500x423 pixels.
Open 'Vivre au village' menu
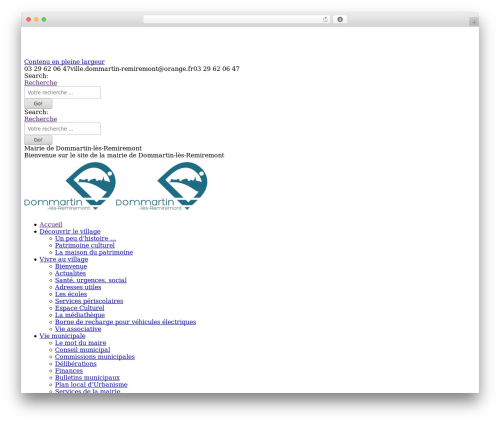tap(64, 260)
